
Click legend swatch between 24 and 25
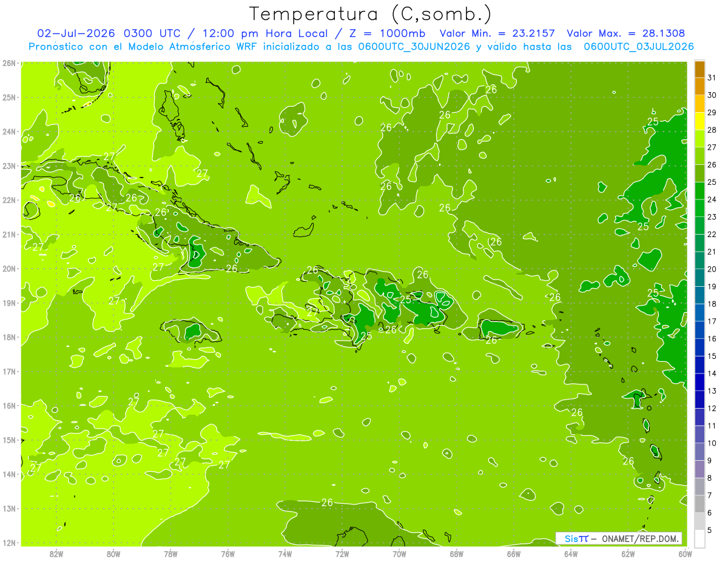[699, 191]
